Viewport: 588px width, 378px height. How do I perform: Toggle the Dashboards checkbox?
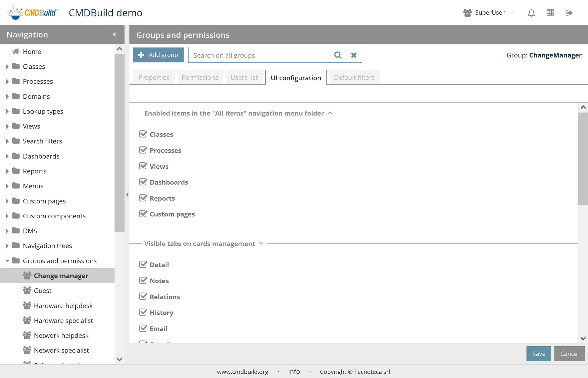(143, 182)
